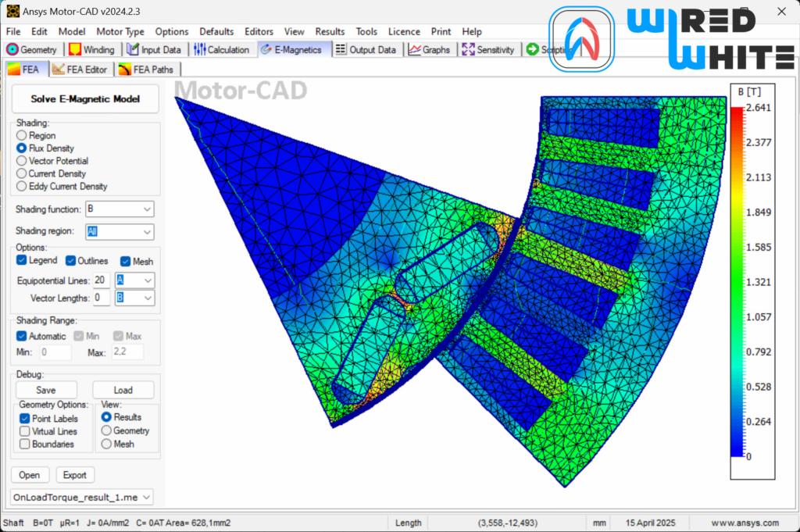
Task: Open the Motor Type menu
Action: coord(120,31)
